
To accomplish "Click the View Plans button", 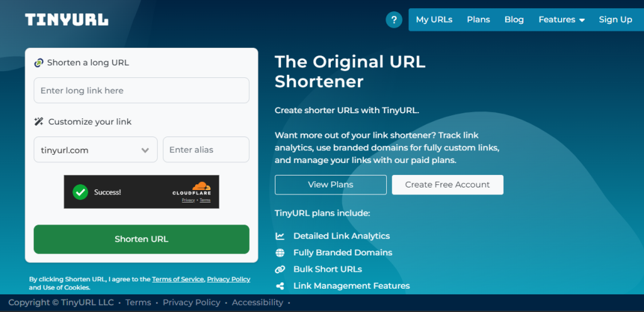I will [331, 185].
